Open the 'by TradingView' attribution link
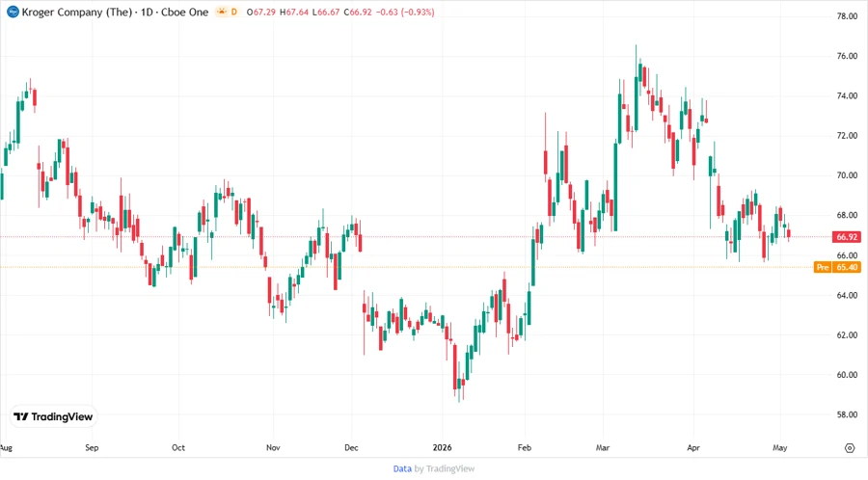The width and height of the screenshot is (868, 480). pos(445,469)
